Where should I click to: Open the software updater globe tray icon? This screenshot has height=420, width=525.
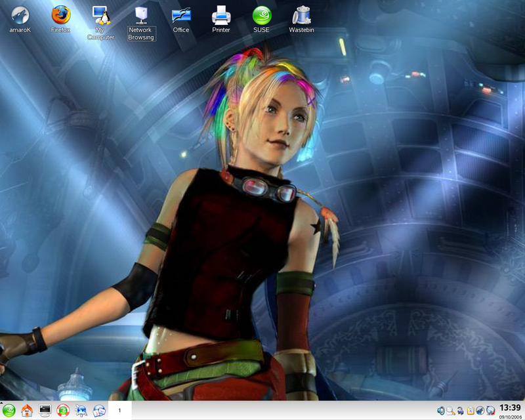coord(490,411)
